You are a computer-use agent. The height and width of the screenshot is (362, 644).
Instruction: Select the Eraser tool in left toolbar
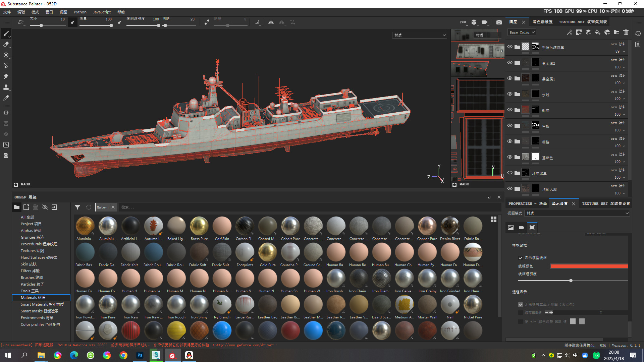[x=6, y=44]
